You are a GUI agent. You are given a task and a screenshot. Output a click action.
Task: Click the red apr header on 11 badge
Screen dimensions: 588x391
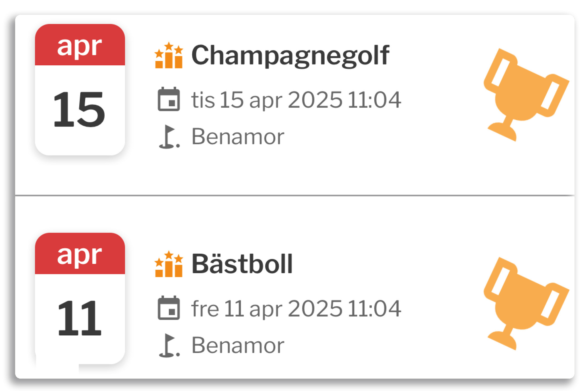point(80,254)
